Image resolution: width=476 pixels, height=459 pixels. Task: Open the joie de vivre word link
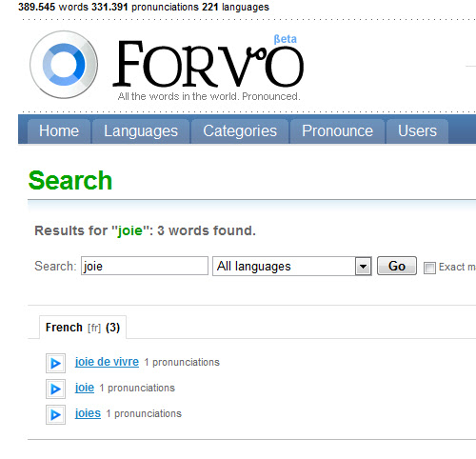pyautogui.click(x=107, y=362)
